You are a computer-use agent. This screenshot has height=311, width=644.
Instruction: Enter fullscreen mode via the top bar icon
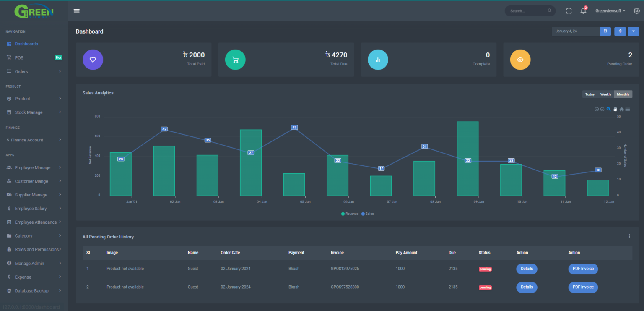coord(569,11)
